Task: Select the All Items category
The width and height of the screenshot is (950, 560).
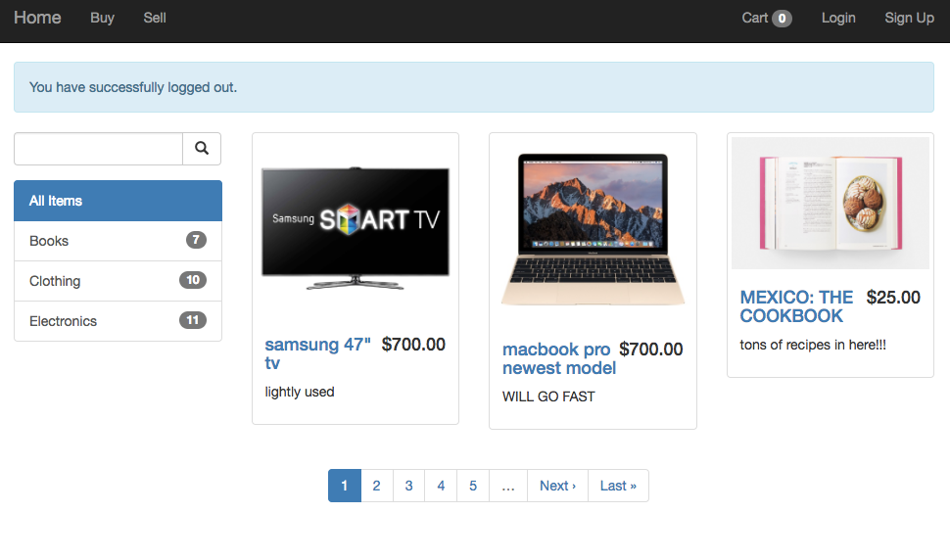Action: [119, 201]
